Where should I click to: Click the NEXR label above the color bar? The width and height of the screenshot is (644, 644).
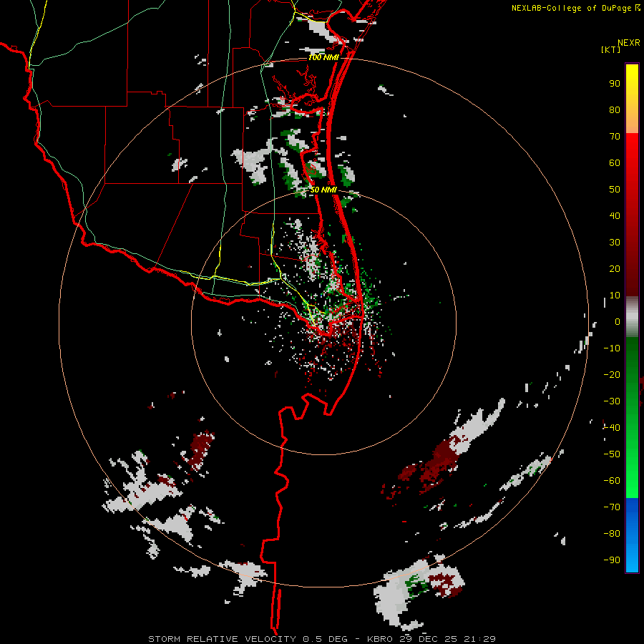(x=629, y=43)
